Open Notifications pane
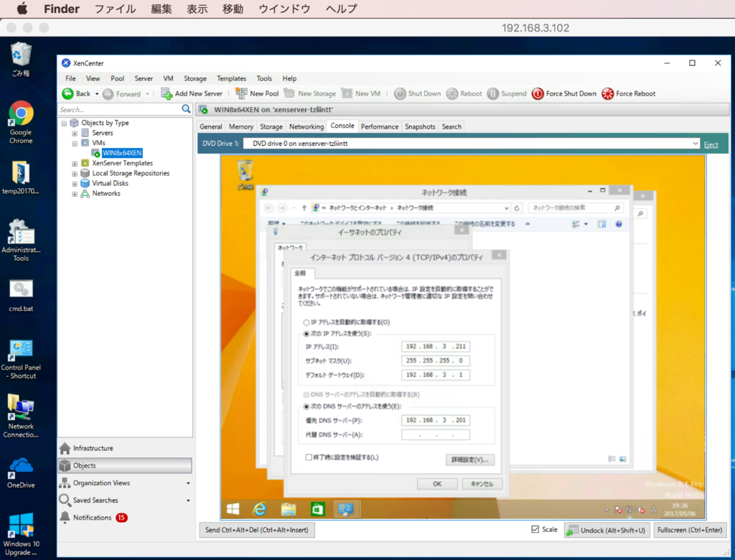The height and width of the screenshot is (560, 735). (x=93, y=518)
